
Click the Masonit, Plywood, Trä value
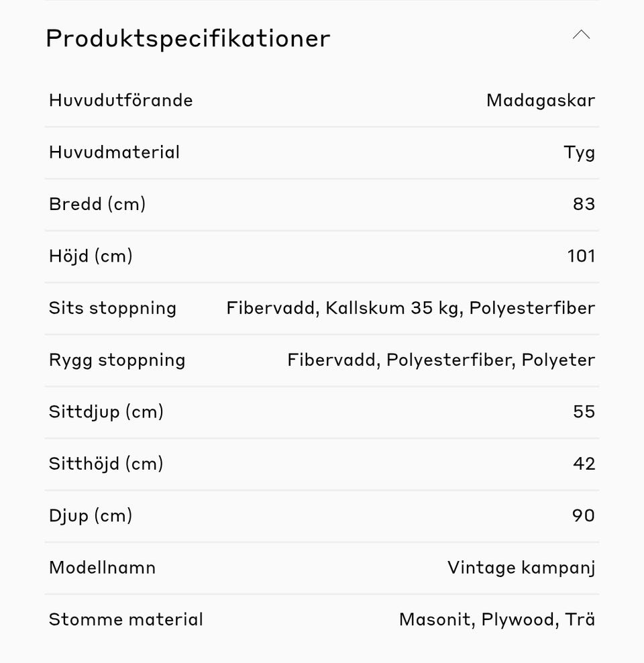[x=496, y=619]
